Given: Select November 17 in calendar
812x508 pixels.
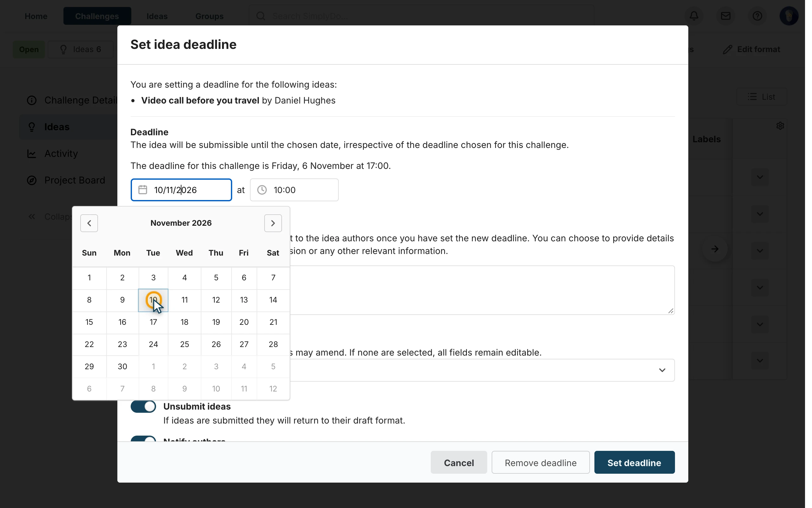Looking at the screenshot, I should pos(153,322).
